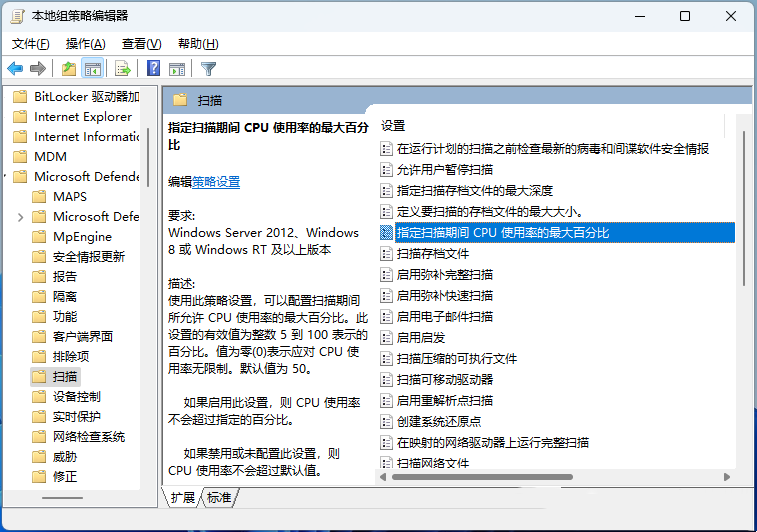Open Help via the question mark icon
The image size is (757, 532).
154,69
